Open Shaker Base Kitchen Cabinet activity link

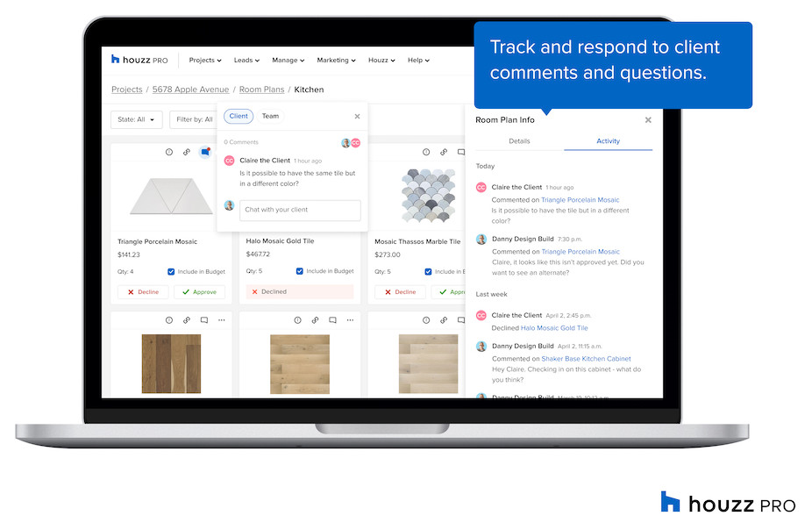pyautogui.click(x=586, y=359)
